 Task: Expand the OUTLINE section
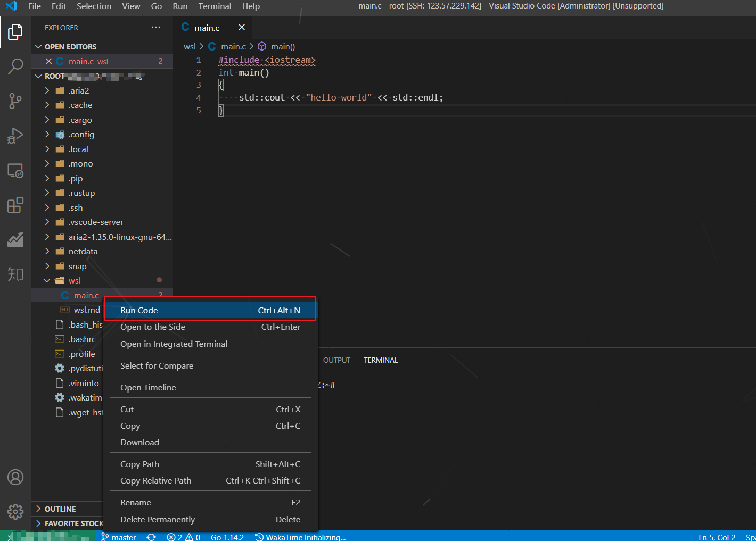(x=60, y=509)
